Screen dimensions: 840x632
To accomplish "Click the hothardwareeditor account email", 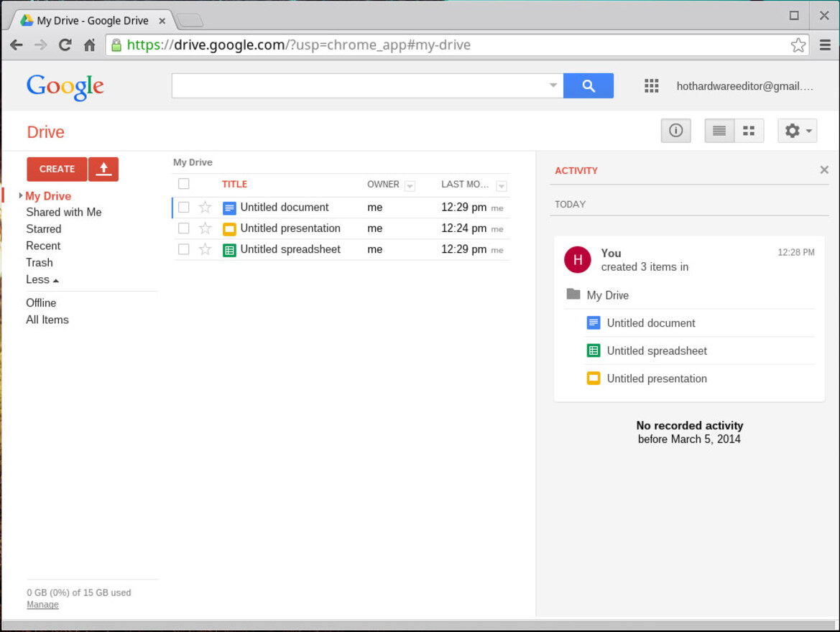I will click(744, 86).
